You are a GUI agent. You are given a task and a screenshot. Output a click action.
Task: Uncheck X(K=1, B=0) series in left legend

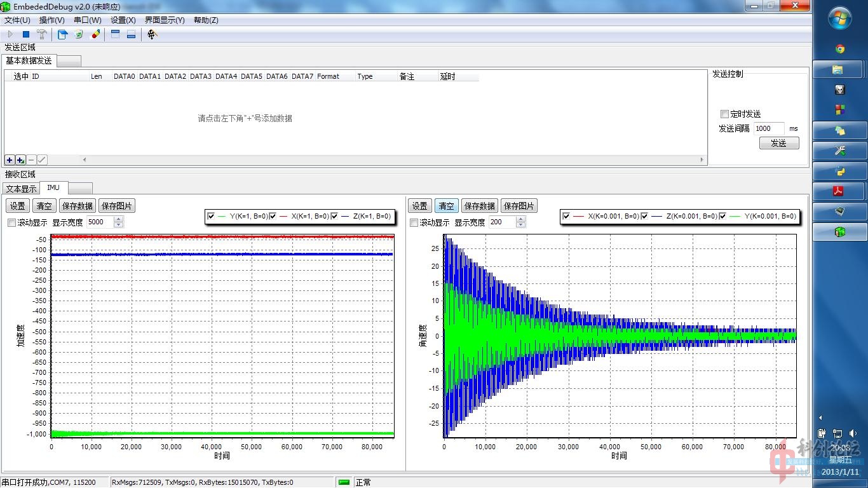click(x=273, y=216)
